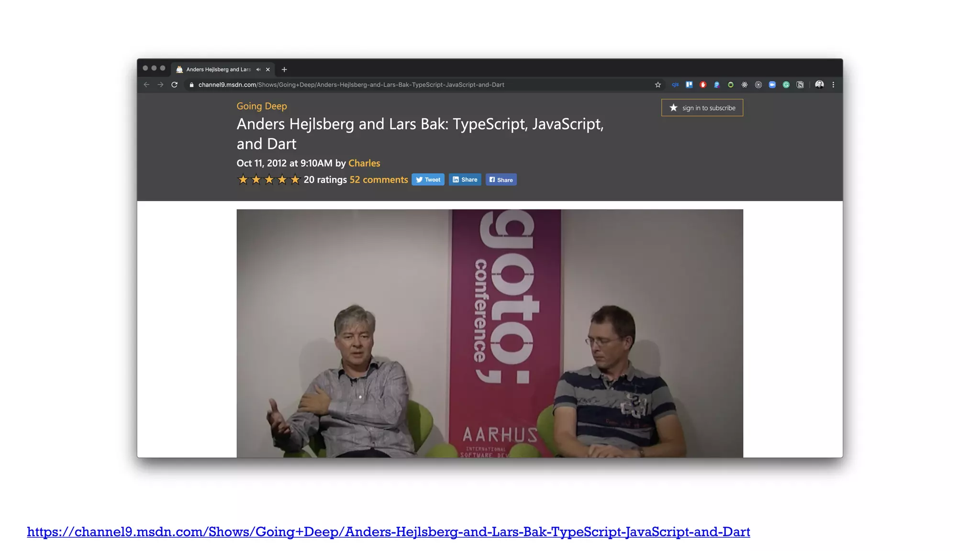Open the concentric circles extension icon
This screenshot has width=980, height=551.
(x=758, y=85)
